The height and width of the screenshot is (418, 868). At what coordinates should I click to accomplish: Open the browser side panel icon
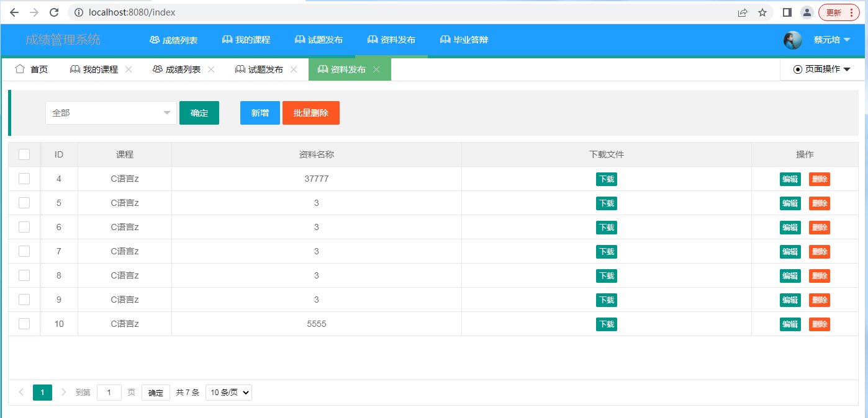(x=787, y=12)
